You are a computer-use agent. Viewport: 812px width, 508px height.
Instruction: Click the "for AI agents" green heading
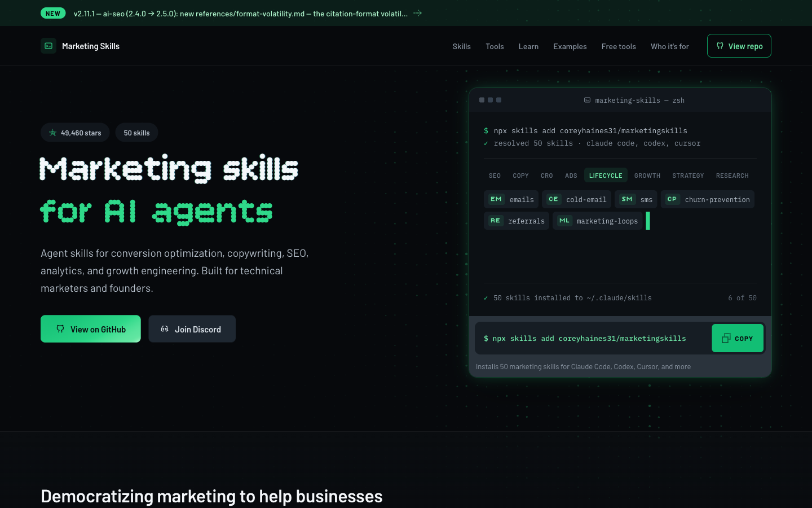(156, 212)
